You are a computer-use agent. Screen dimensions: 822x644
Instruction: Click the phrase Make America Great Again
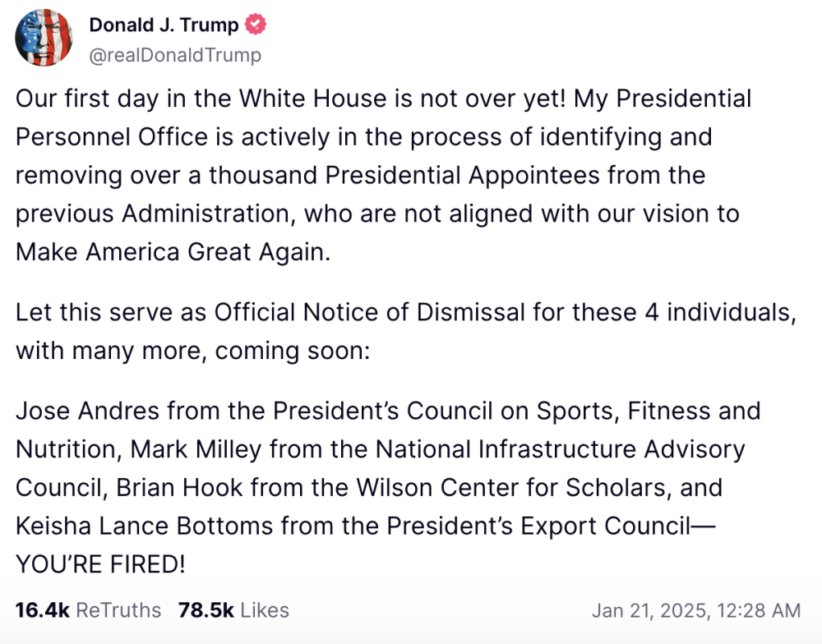pyautogui.click(x=172, y=251)
